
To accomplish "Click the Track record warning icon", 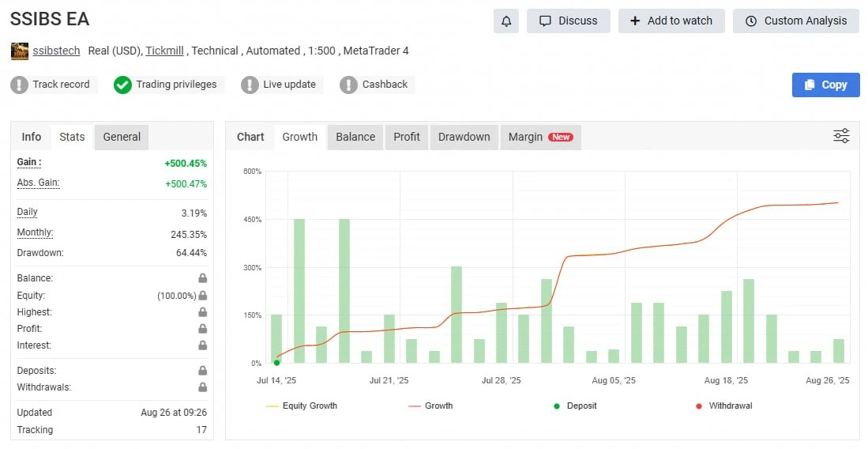I will [20, 85].
